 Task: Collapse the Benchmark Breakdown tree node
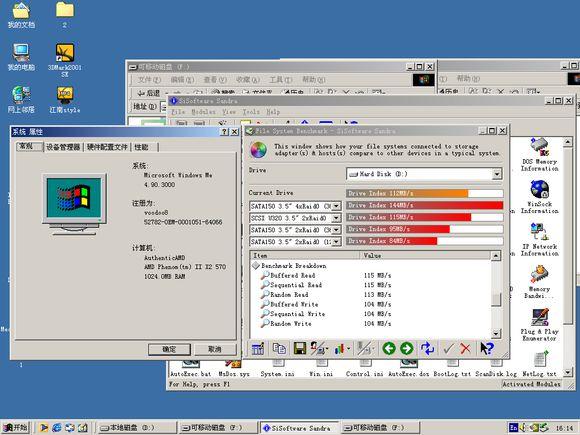256,266
